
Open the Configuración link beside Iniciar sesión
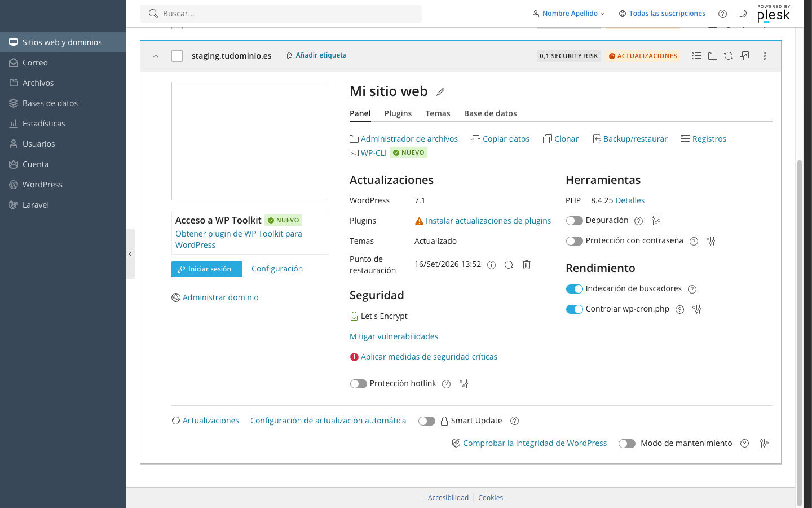[x=277, y=269]
